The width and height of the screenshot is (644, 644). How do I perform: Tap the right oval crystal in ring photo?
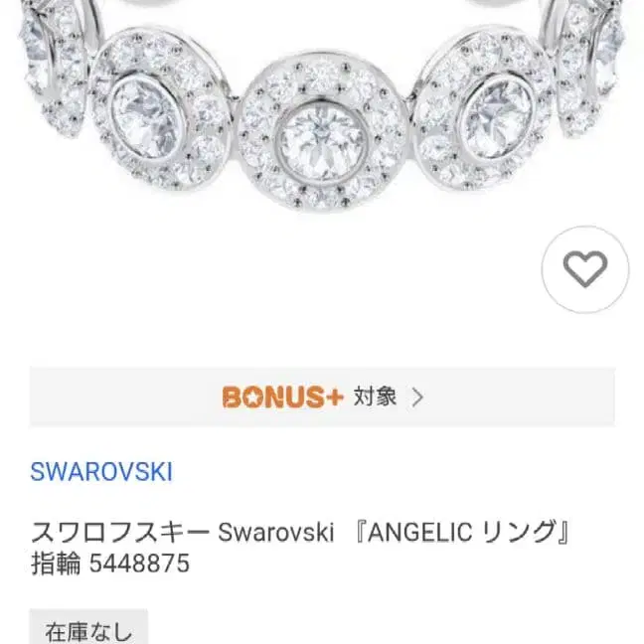click(498, 119)
